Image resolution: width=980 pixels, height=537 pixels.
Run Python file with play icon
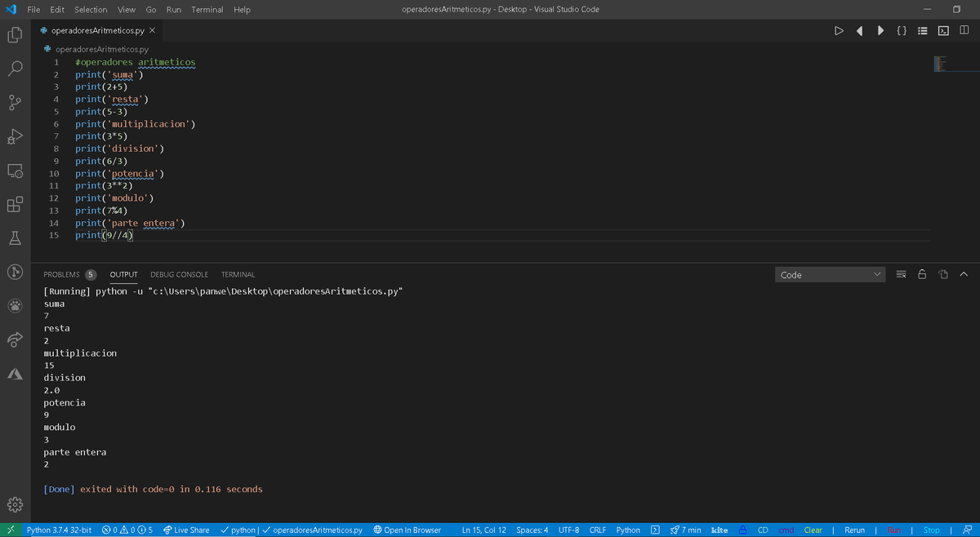click(839, 31)
